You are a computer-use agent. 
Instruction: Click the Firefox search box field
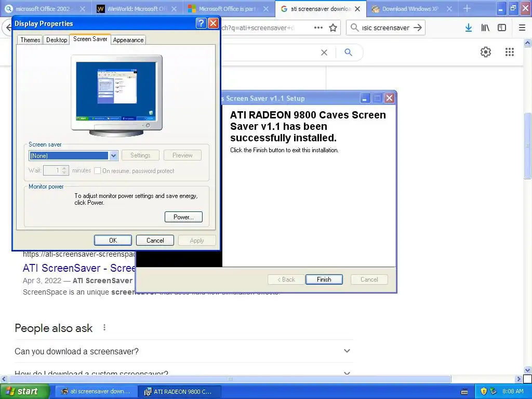385,28
